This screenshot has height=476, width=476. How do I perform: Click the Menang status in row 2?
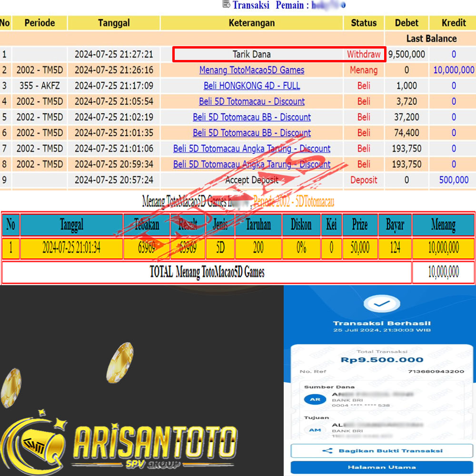364,70
